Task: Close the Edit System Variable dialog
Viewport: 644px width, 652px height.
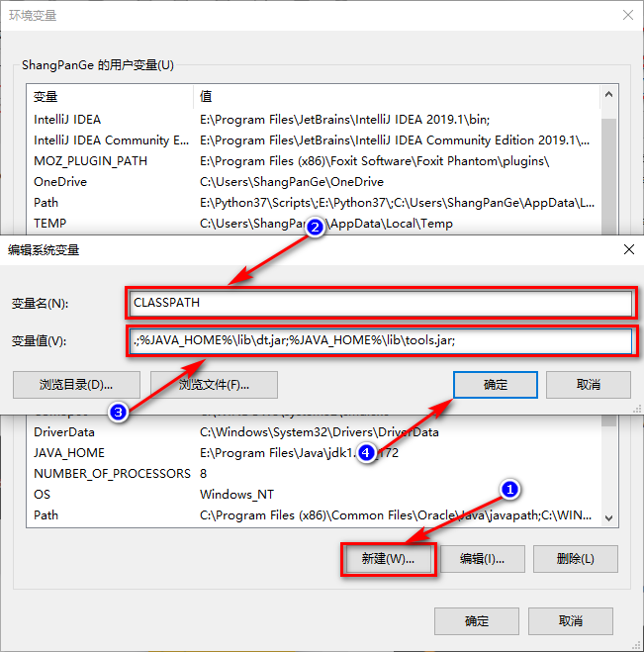Action: click(x=628, y=249)
